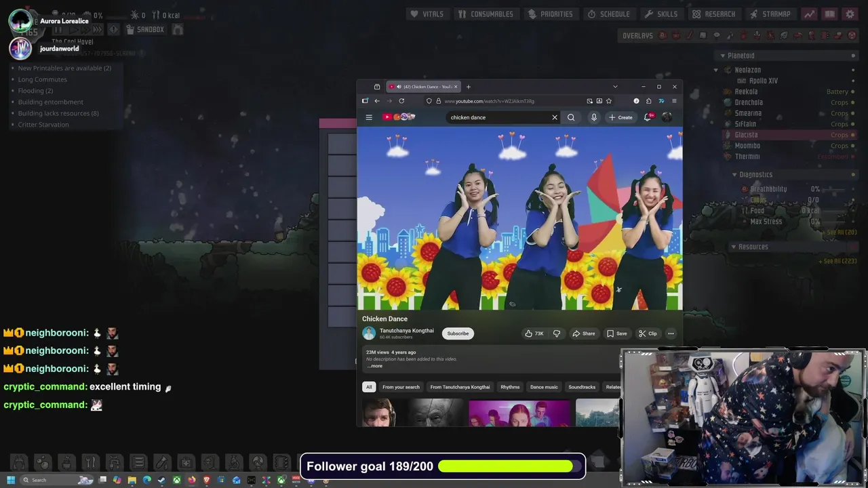The width and height of the screenshot is (868, 488).
Task: Go back in the browser window
Action: pyautogui.click(x=377, y=101)
